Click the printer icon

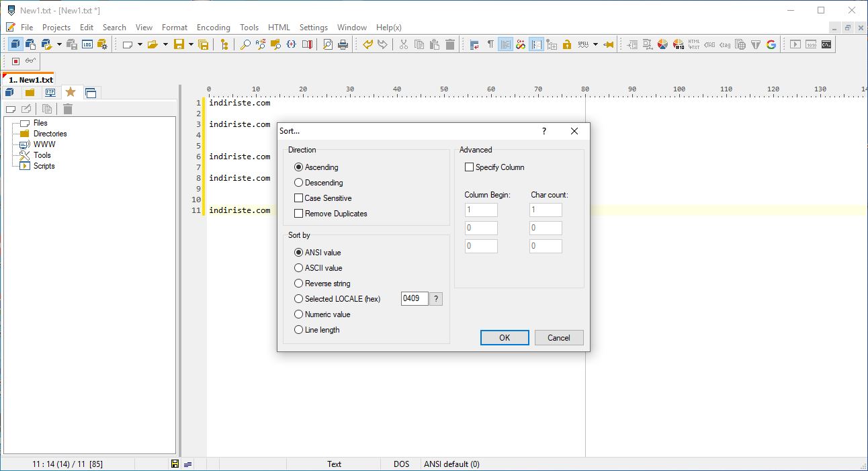pyautogui.click(x=343, y=44)
